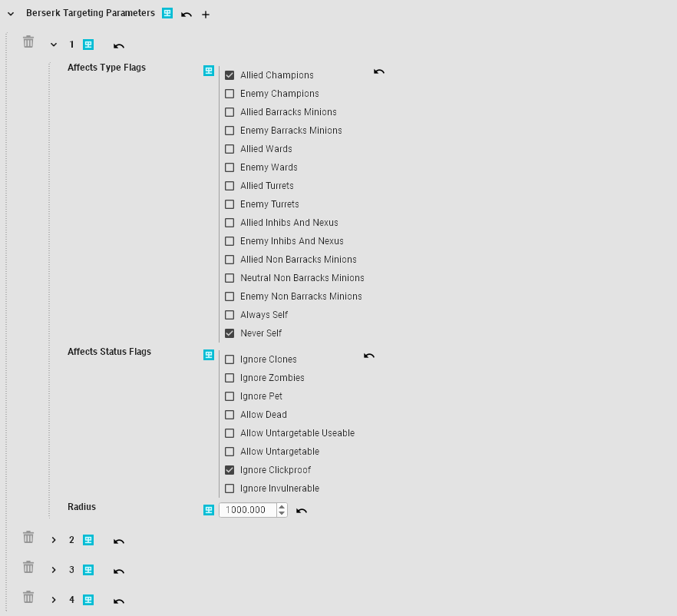Collapse entry 1 using its chevron

(54, 45)
